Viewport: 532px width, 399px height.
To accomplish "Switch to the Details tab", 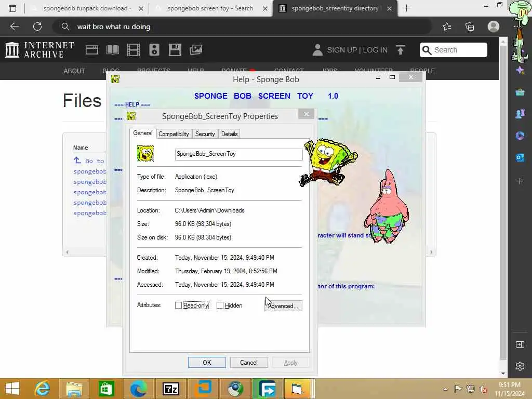I will coord(229,134).
